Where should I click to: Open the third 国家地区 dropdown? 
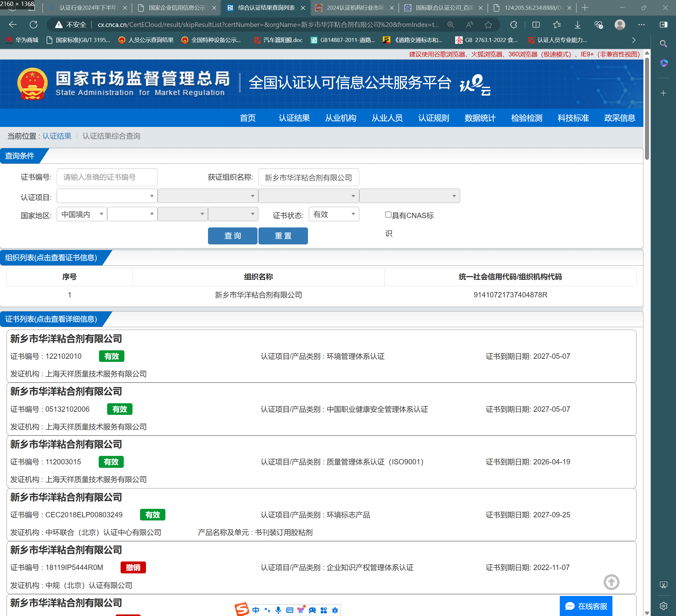pos(183,214)
